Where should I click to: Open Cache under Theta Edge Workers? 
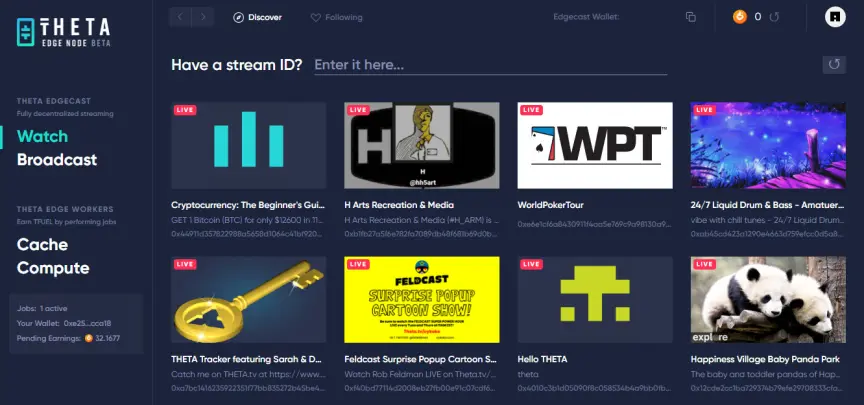point(42,245)
